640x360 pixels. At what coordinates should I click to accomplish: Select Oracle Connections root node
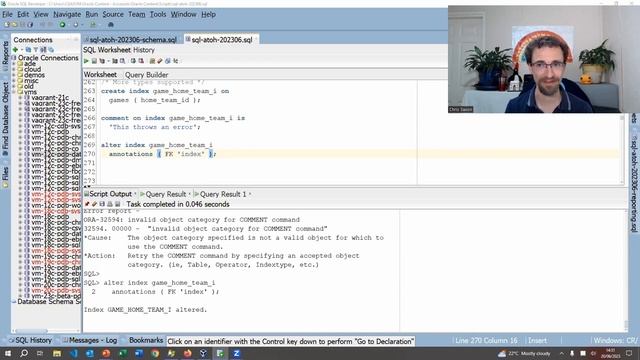coord(48,58)
